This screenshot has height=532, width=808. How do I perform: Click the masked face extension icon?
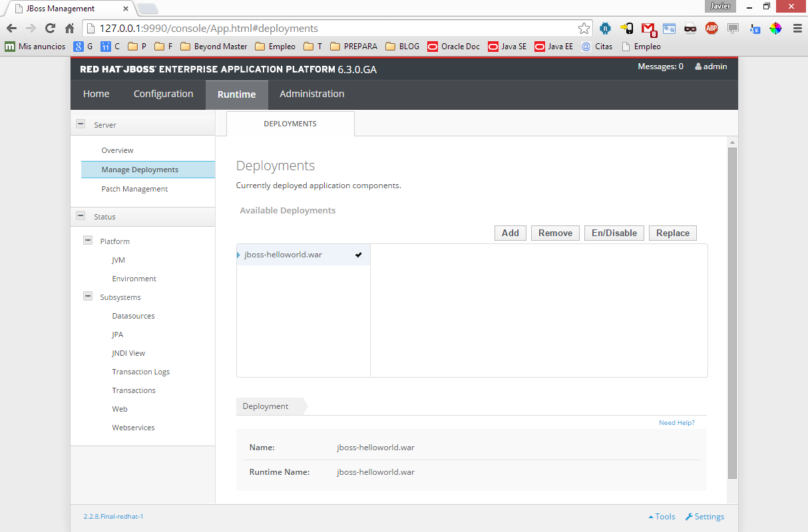(x=690, y=29)
